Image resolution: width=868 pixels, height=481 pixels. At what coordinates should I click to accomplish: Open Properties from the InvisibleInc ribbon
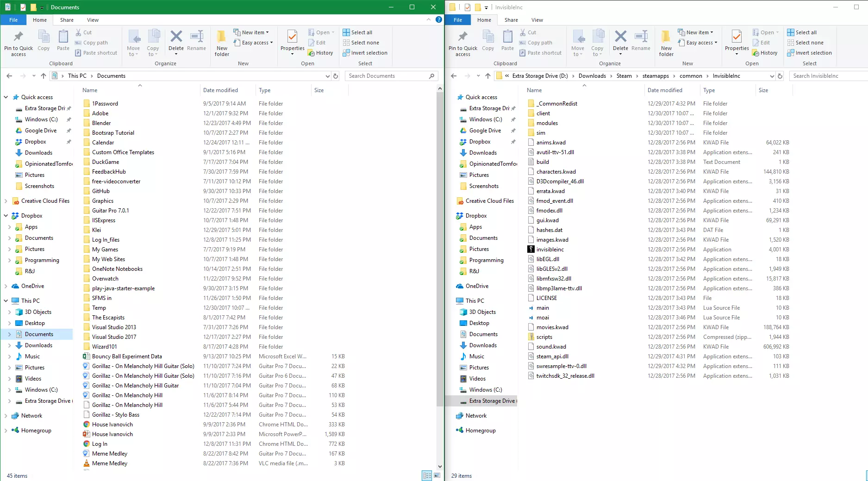click(737, 43)
